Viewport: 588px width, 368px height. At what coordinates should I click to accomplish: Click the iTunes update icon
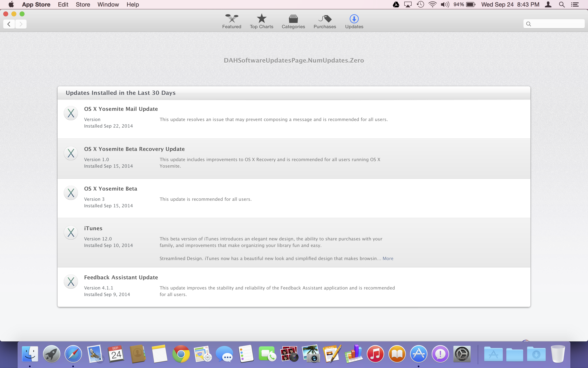click(x=71, y=233)
